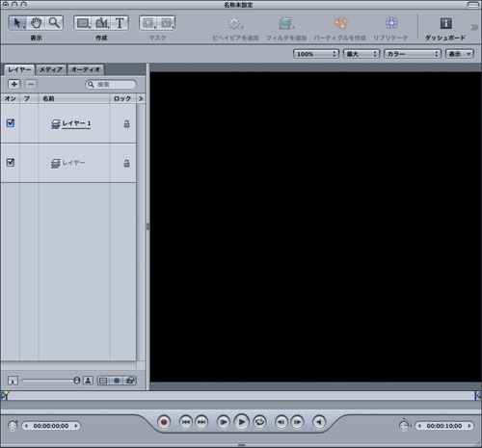The width and height of the screenshot is (482, 448).
Task: Add a new layer with plus button
Action: pyautogui.click(x=13, y=84)
